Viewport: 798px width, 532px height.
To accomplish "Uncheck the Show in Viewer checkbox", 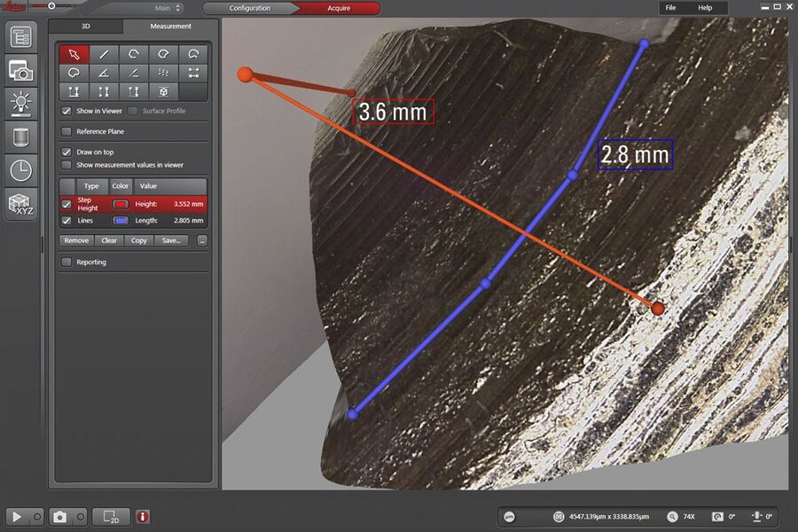I will (66, 112).
